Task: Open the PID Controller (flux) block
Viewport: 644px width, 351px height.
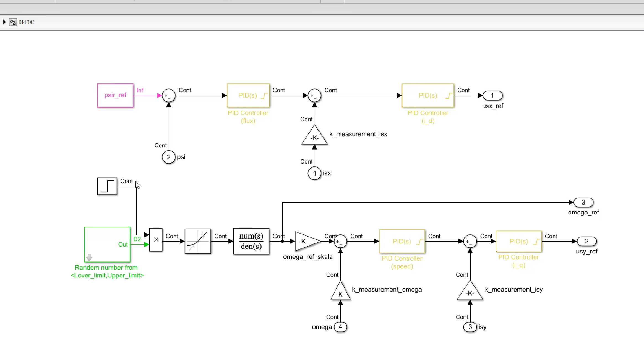Action: (x=248, y=96)
